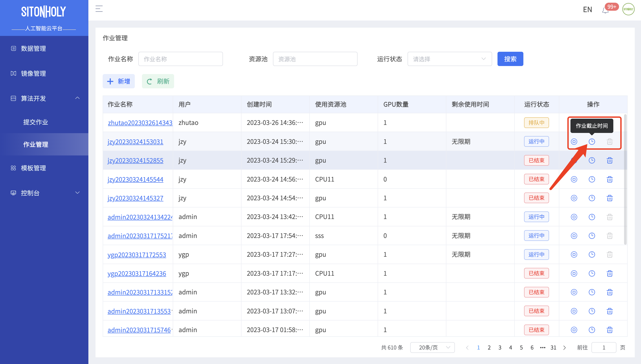
Task: Click the 已结束 tag of jzy20230324152855
Action: pos(537,161)
